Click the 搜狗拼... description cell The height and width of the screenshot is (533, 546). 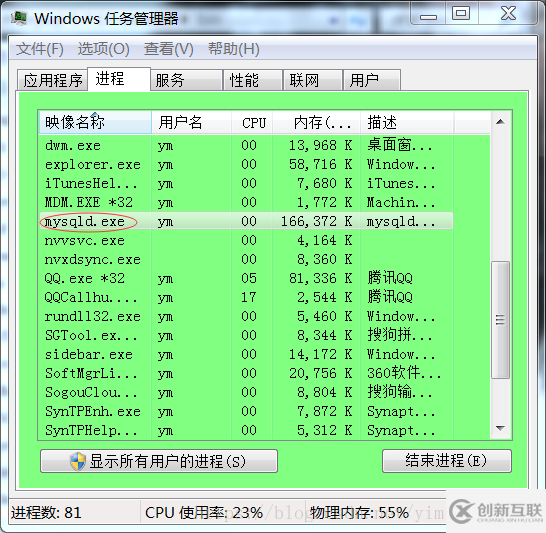pyautogui.click(x=400, y=335)
